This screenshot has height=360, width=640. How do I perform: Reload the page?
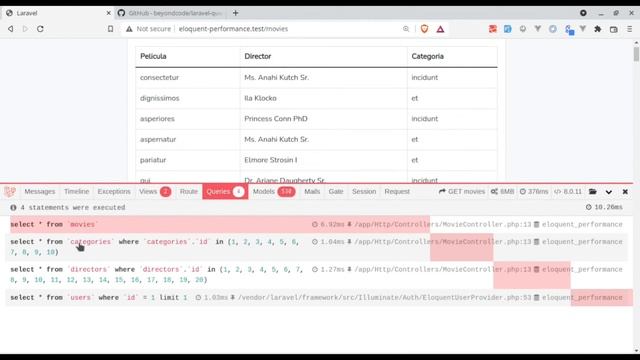click(40, 29)
